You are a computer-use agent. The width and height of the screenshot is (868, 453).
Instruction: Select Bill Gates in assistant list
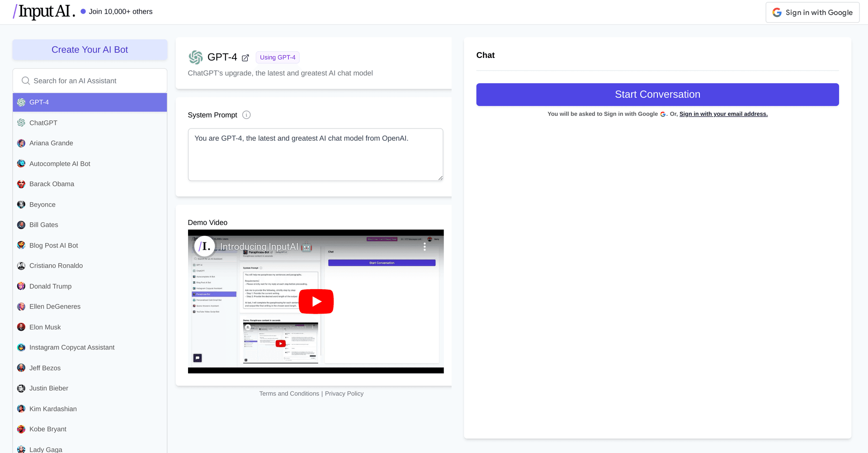[x=90, y=225]
